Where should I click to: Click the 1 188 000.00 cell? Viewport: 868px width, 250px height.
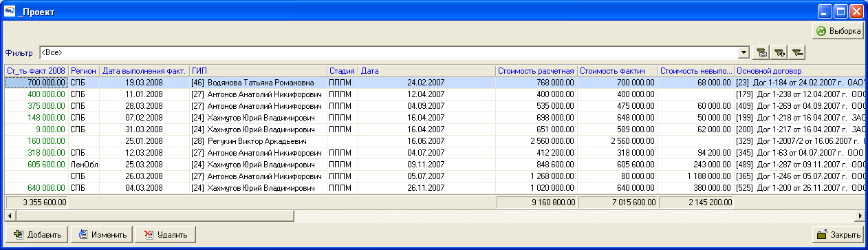(x=695, y=176)
